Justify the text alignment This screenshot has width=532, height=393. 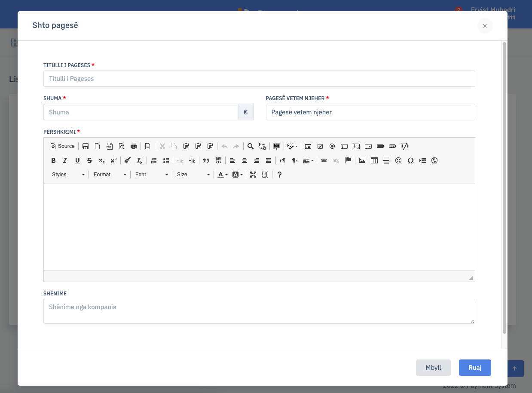click(269, 160)
